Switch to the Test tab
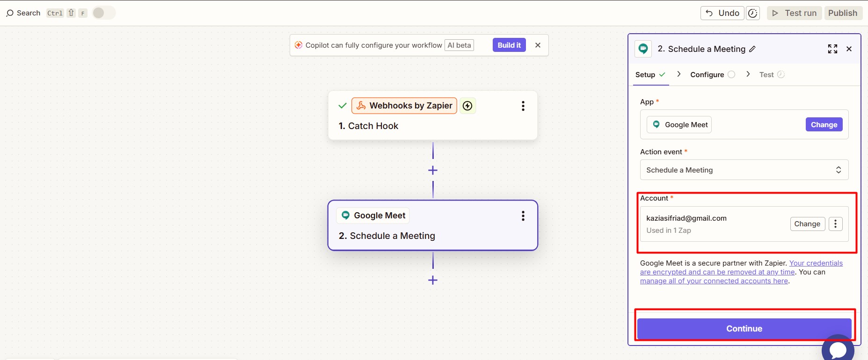Screen dimensions: 868x360 pyautogui.click(x=766, y=75)
